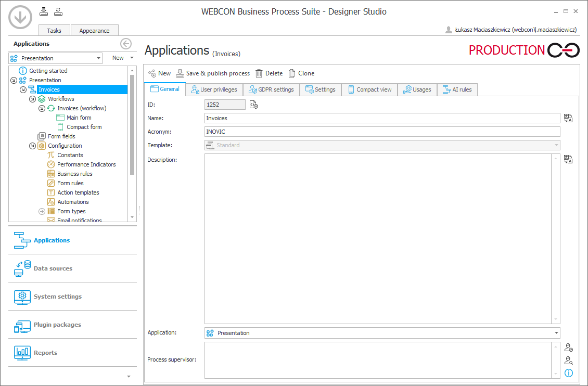Switch to the General tab
This screenshot has width=588, height=386.
click(165, 89)
